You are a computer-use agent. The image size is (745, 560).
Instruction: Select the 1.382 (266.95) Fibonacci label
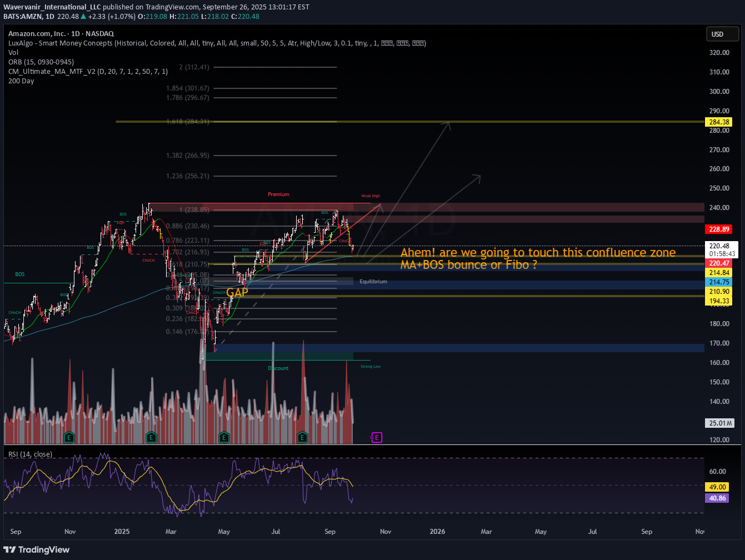click(188, 156)
